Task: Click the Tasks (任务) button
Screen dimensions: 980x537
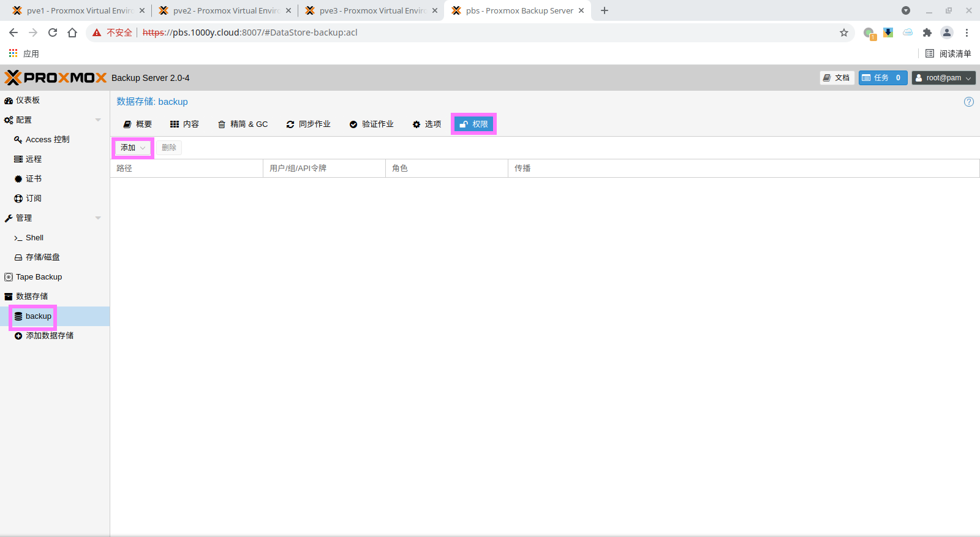Action: (882, 78)
